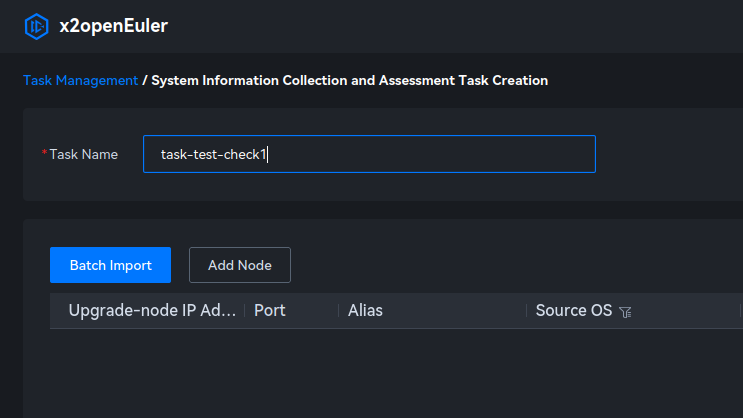Image resolution: width=743 pixels, height=418 pixels.
Task: Select the Source OS column header text
Action: pyautogui.click(x=573, y=311)
